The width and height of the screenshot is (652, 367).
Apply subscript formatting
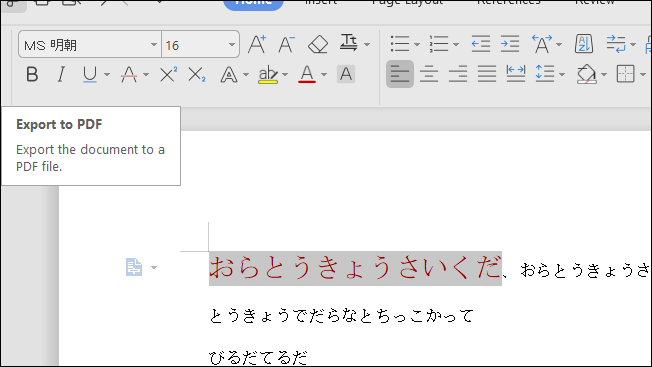[x=196, y=75]
